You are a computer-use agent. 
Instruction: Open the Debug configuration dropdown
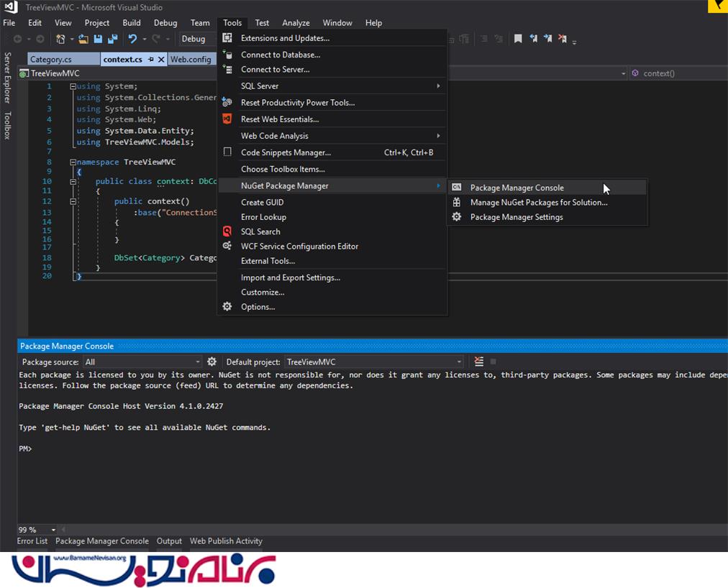coord(198,39)
